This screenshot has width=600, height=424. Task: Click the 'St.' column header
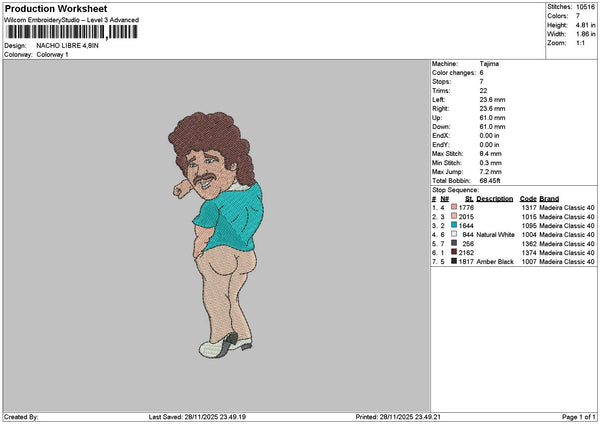pos(470,199)
